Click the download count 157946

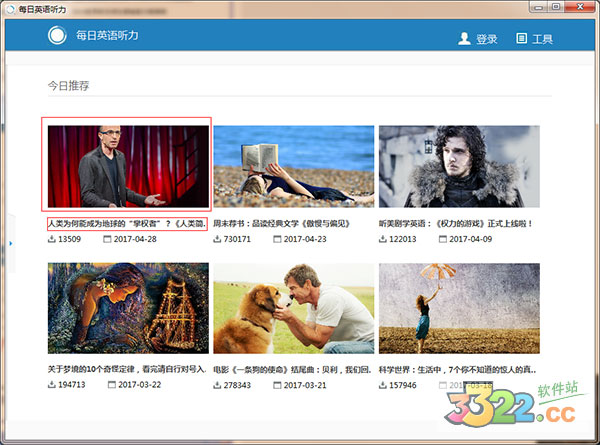click(x=403, y=385)
